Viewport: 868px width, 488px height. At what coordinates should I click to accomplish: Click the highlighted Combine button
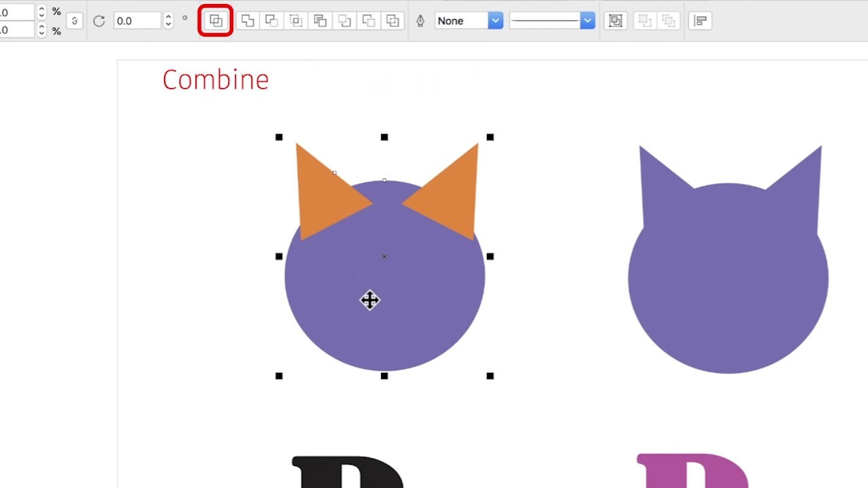coord(216,21)
